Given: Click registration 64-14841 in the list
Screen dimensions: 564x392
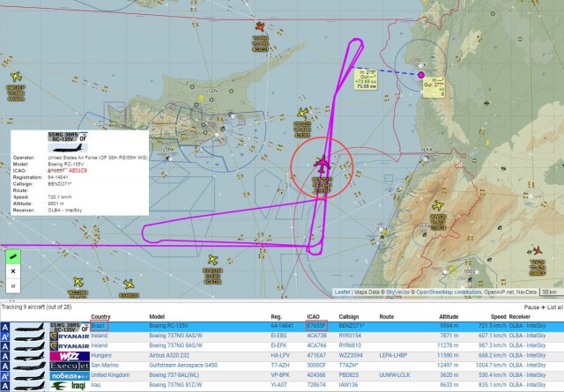Looking at the screenshot, I should click(282, 326).
